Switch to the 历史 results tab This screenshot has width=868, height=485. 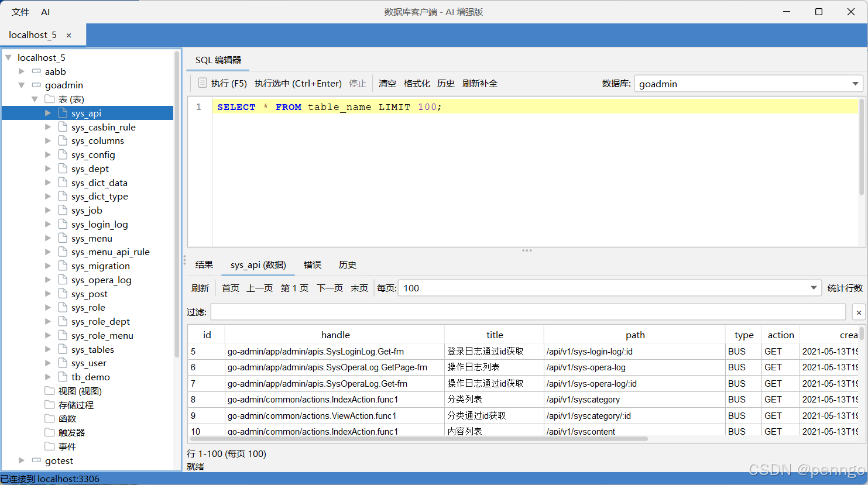pyautogui.click(x=348, y=264)
